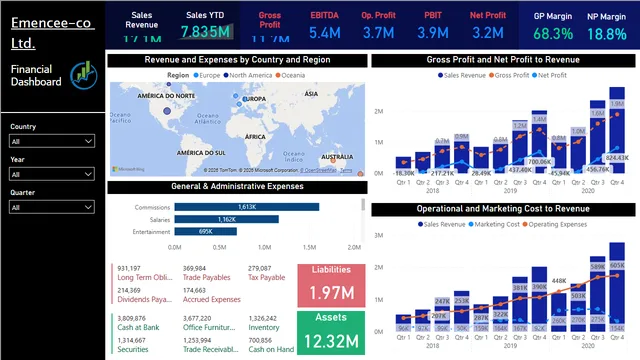Click the Microsoft Bing logo on the map
The image size is (640, 360).
129,169
